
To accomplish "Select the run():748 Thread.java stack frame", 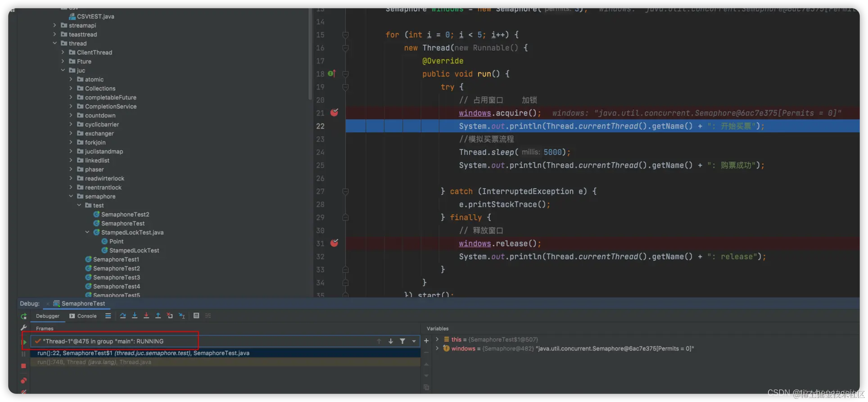I will (x=225, y=362).
